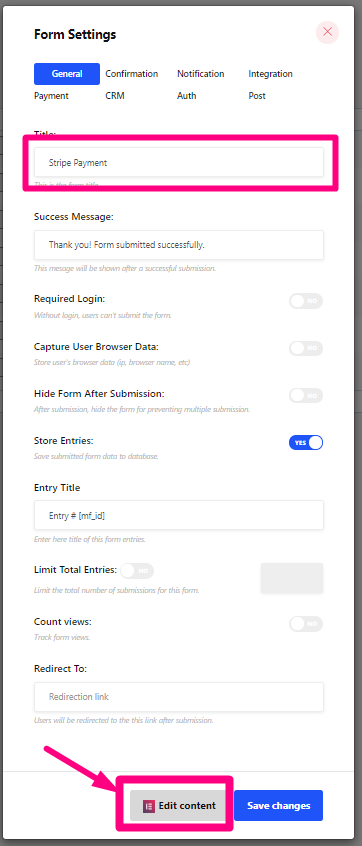Select the Post tab
Screen dimensions: 362x846
click(257, 96)
